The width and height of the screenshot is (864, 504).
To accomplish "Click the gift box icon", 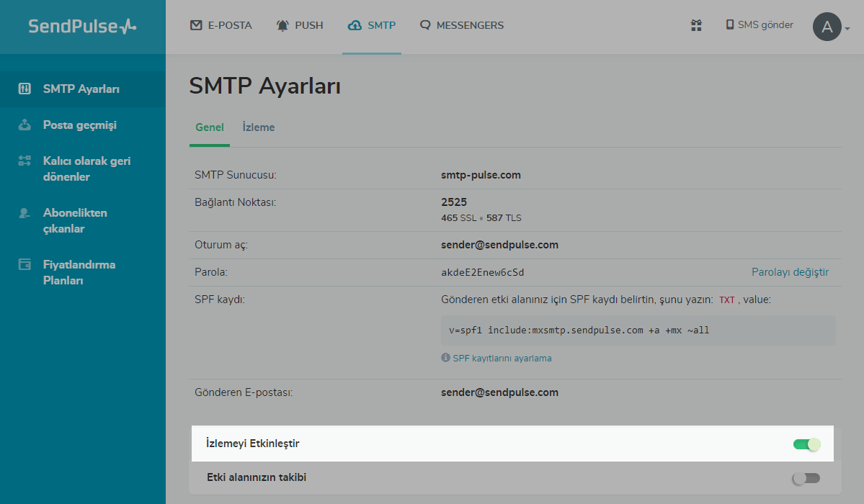I will click(x=696, y=25).
